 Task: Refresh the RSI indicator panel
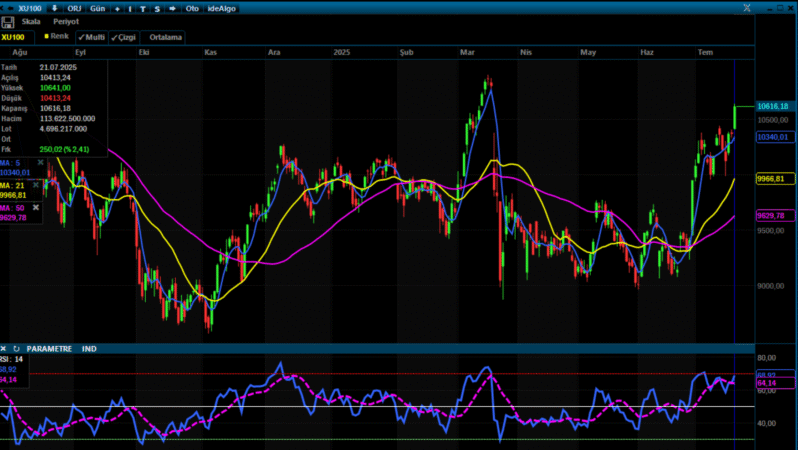click(16, 349)
